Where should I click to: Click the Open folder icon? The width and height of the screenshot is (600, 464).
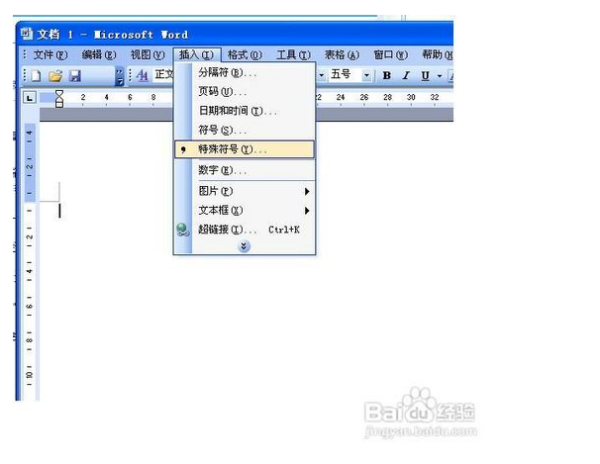[x=55, y=75]
